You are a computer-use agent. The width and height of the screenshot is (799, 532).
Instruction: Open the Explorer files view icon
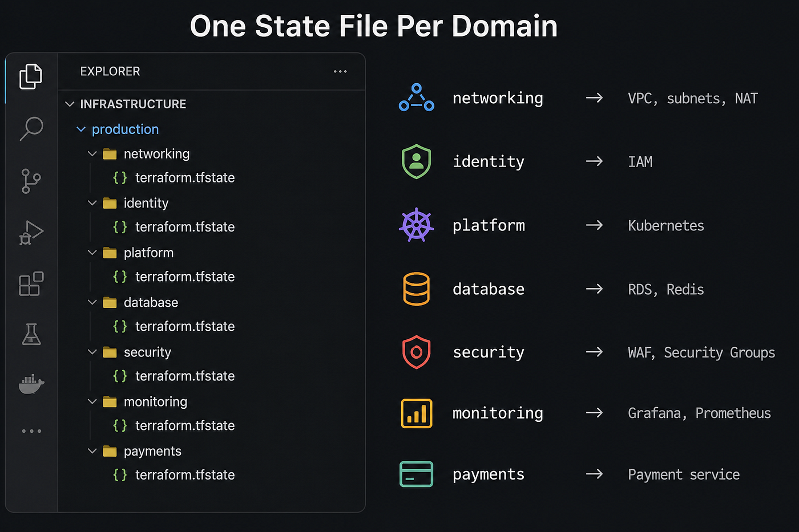tap(31, 76)
